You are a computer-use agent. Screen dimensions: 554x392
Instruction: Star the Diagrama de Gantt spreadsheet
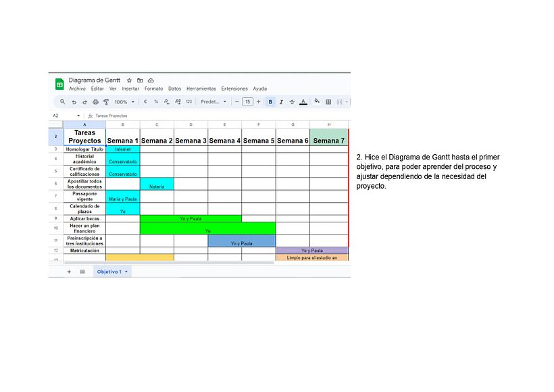coord(129,80)
